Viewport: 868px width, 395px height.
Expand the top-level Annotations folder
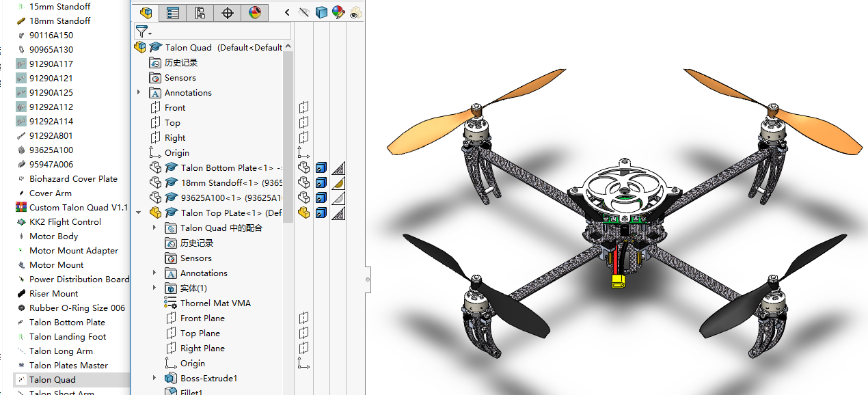point(139,92)
